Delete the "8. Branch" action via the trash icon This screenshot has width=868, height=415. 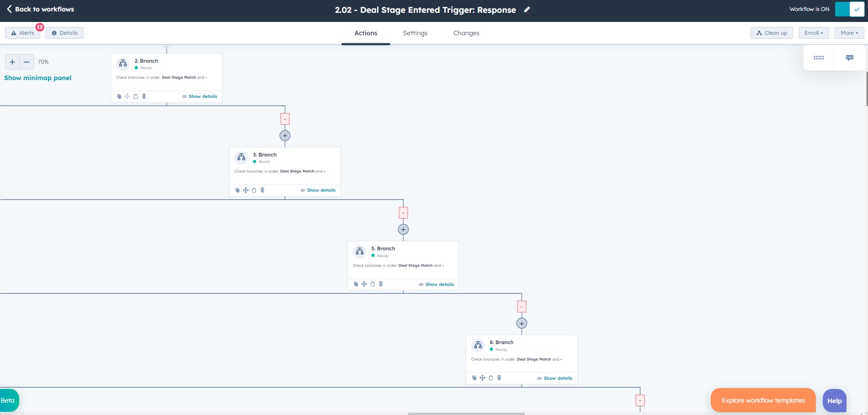coord(499,378)
